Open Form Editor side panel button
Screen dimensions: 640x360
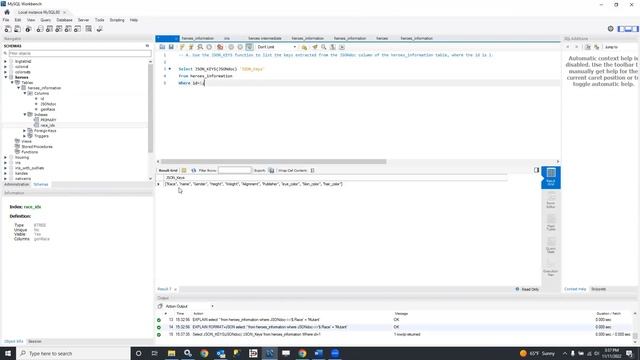tap(551, 200)
